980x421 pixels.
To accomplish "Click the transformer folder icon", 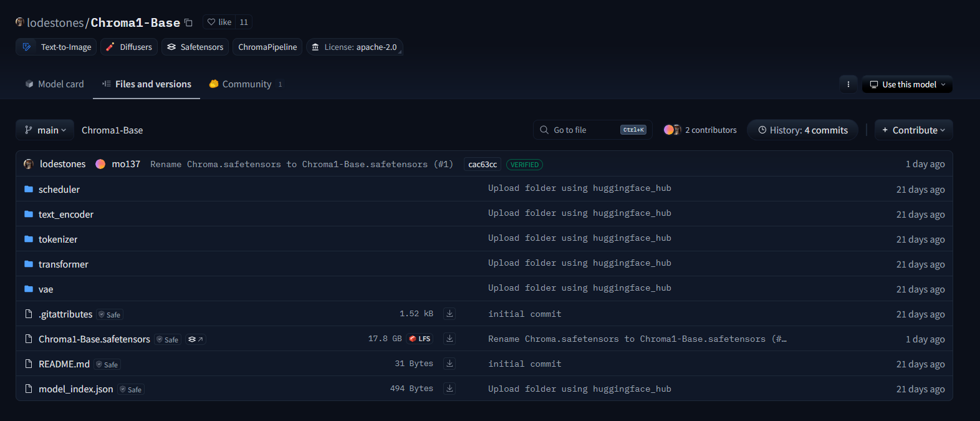I will coord(29,264).
